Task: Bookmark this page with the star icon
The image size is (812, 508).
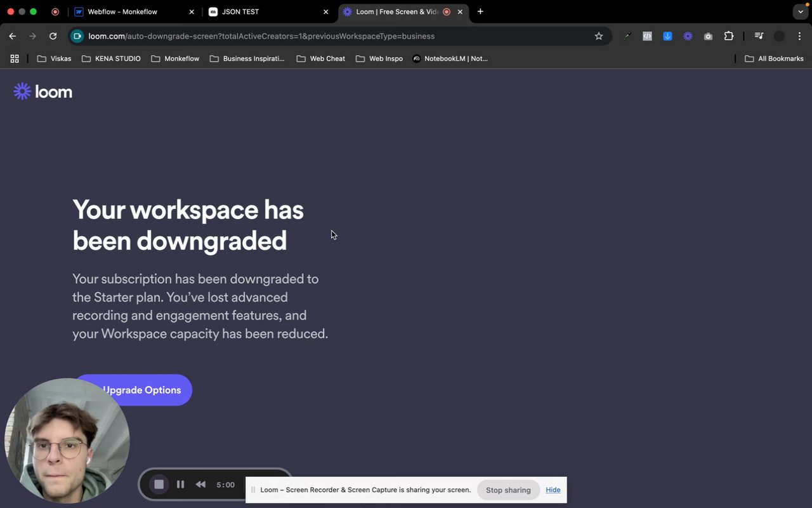Action: 599,36
